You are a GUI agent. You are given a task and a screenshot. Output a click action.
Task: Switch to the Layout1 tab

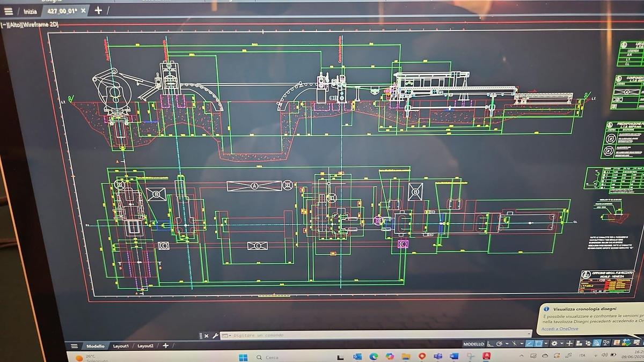[x=120, y=346]
